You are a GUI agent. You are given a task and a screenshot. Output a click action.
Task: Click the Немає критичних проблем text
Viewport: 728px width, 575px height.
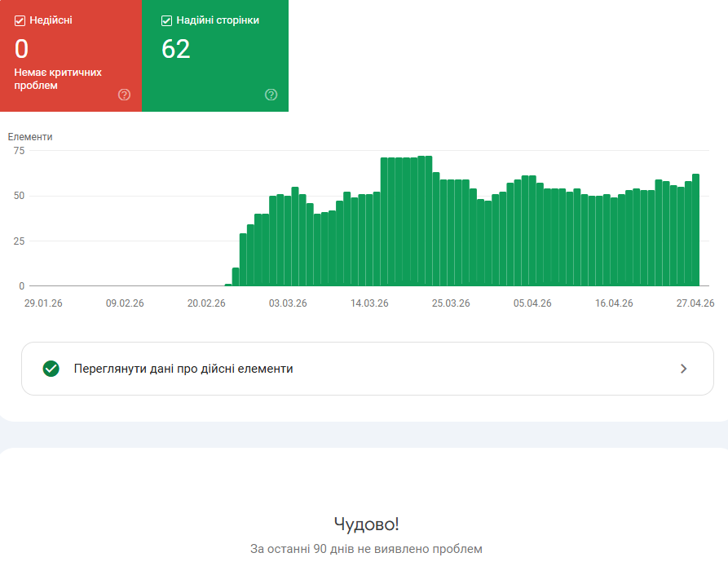coord(58,79)
